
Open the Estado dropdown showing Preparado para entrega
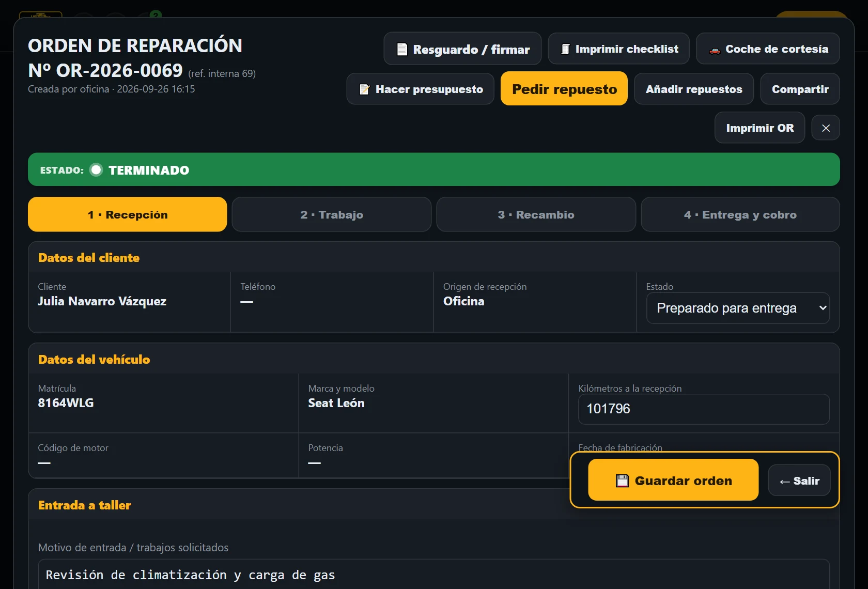[738, 308]
